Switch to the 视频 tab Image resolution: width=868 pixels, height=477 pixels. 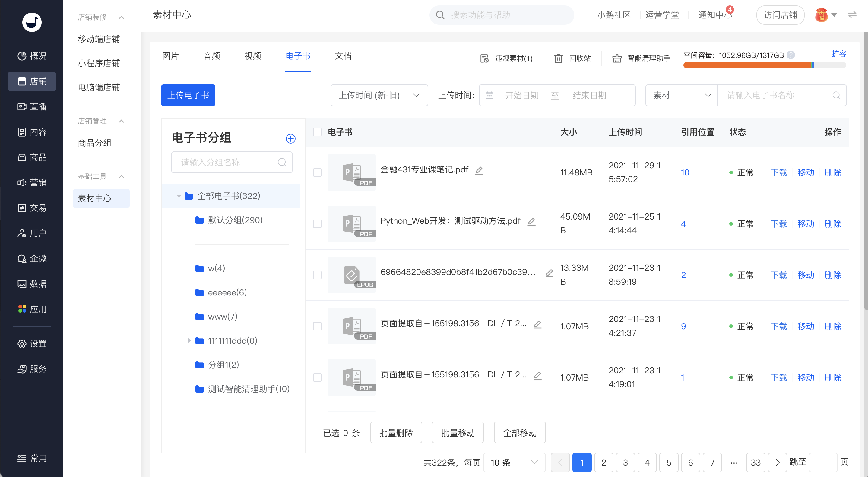[x=253, y=56]
